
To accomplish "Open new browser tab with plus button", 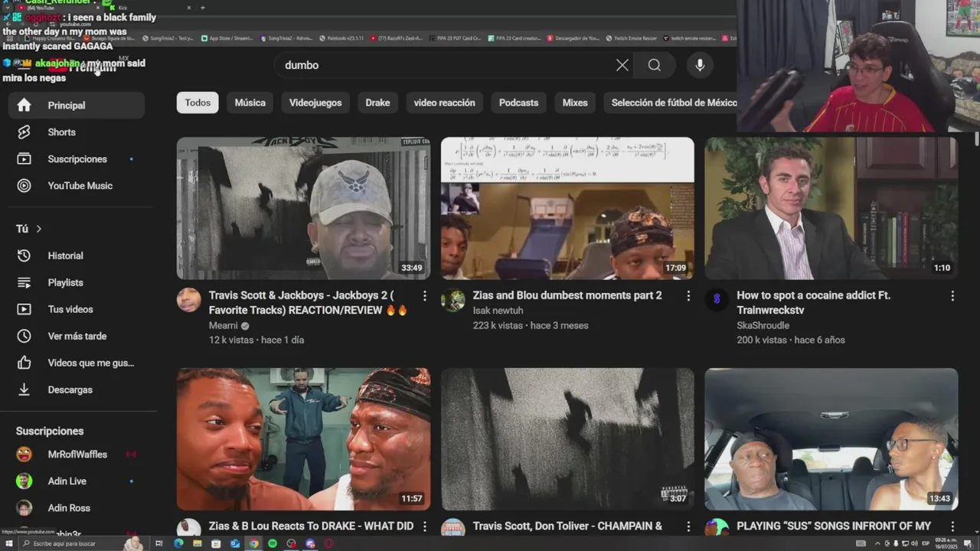I will [202, 8].
